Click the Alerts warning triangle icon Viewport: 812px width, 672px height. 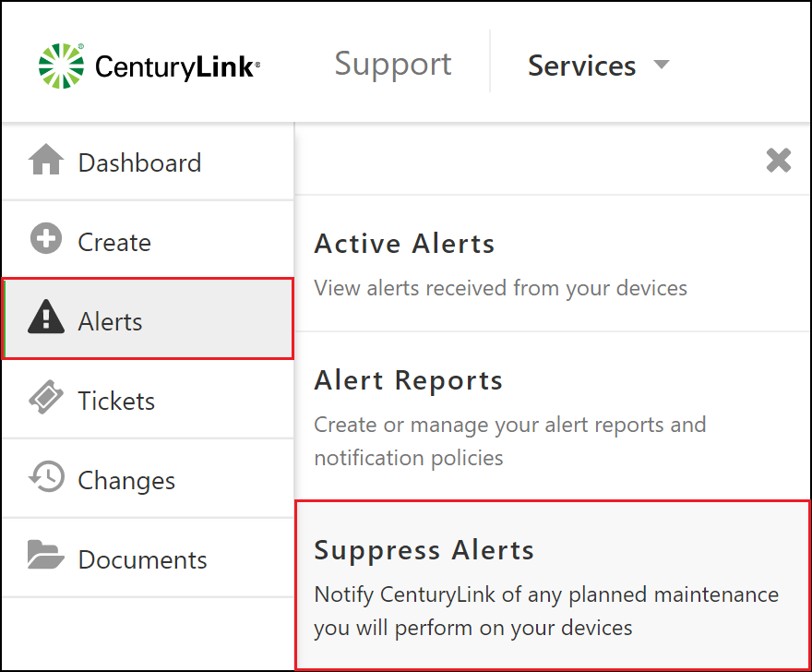[46, 317]
